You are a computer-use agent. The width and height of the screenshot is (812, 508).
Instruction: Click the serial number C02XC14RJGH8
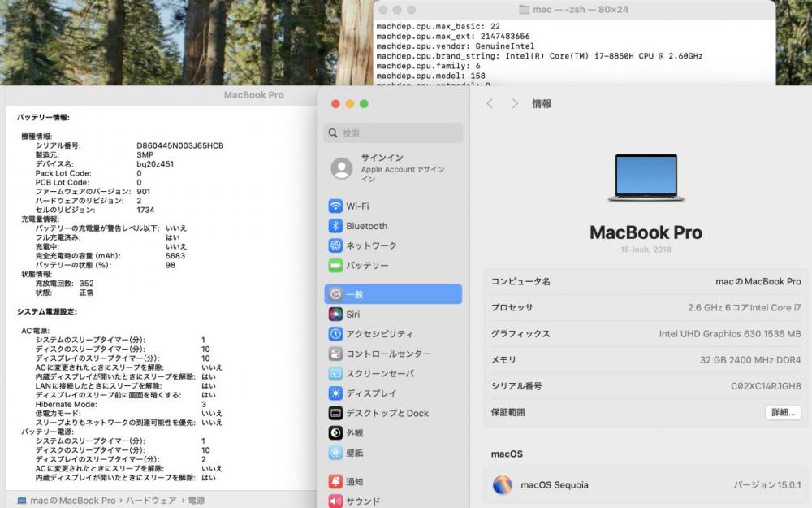click(x=766, y=386)
